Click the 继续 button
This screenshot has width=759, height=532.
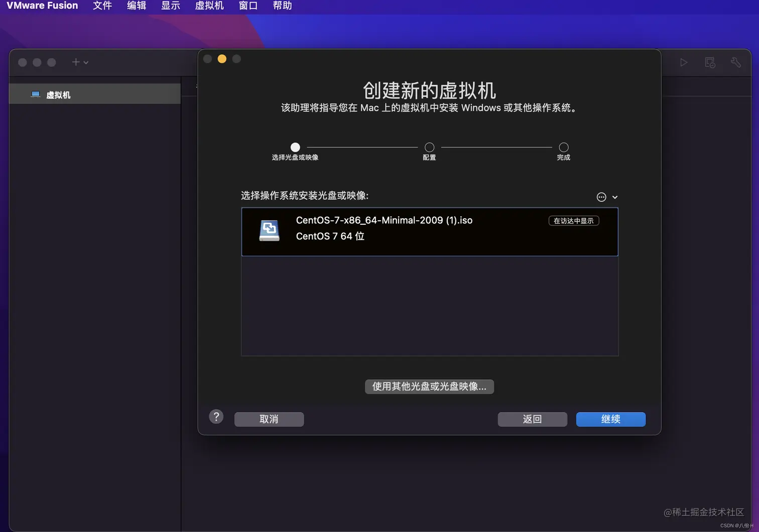pos(611,419)
